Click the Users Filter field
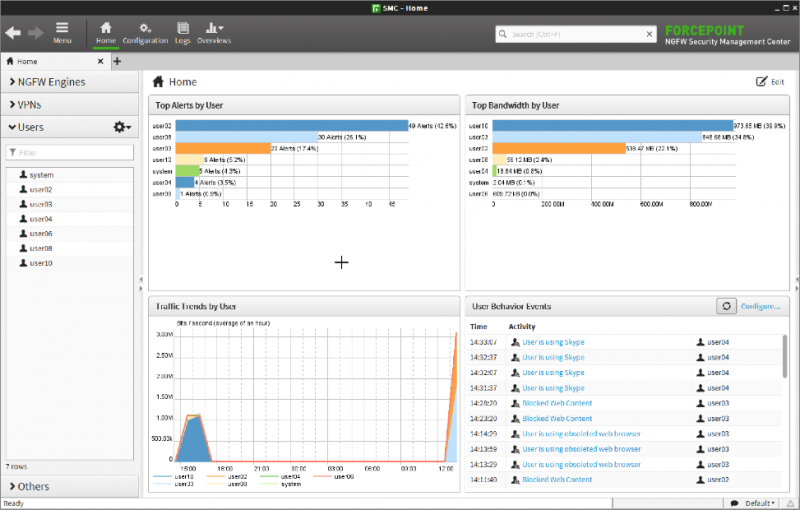The image size is (800, 510). point(70,152)
